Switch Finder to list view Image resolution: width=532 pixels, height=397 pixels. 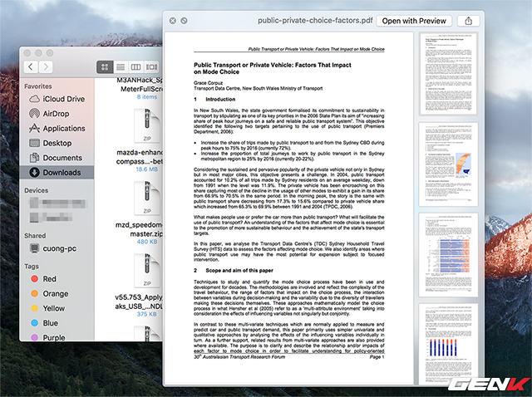[x=121, y=66]
